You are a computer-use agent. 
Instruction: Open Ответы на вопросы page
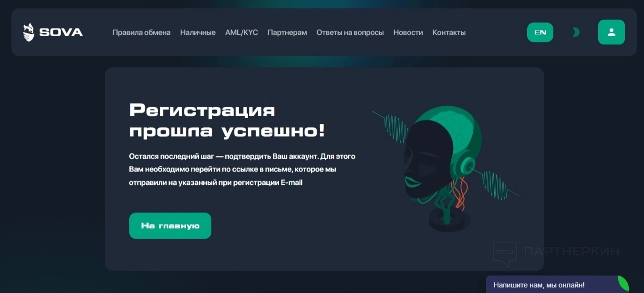(350, 32)
